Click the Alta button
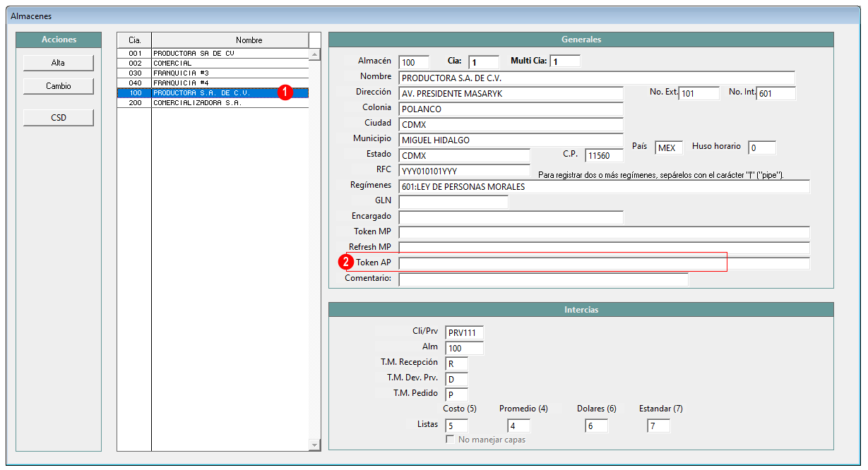This screenshot has width=868, height=470. tap(58, 63)
